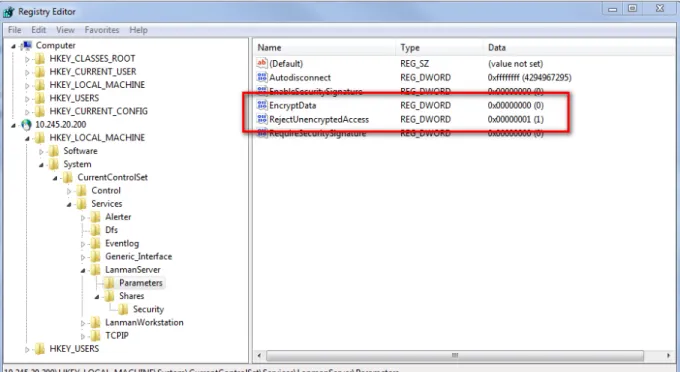This screenshot has height=372, width=680.
Task: Collapse the CurrentControlSet key
Action: pyautogui.click(x=55, y=178)
